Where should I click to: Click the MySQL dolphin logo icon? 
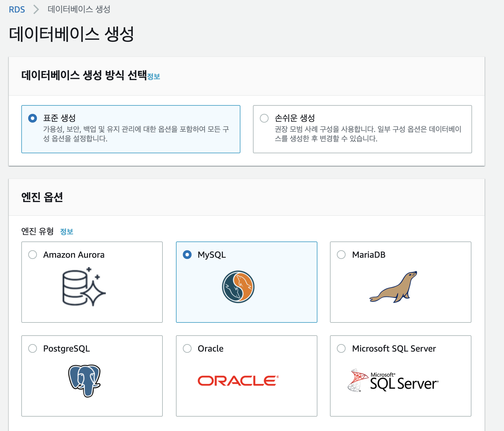click(238, 287)
